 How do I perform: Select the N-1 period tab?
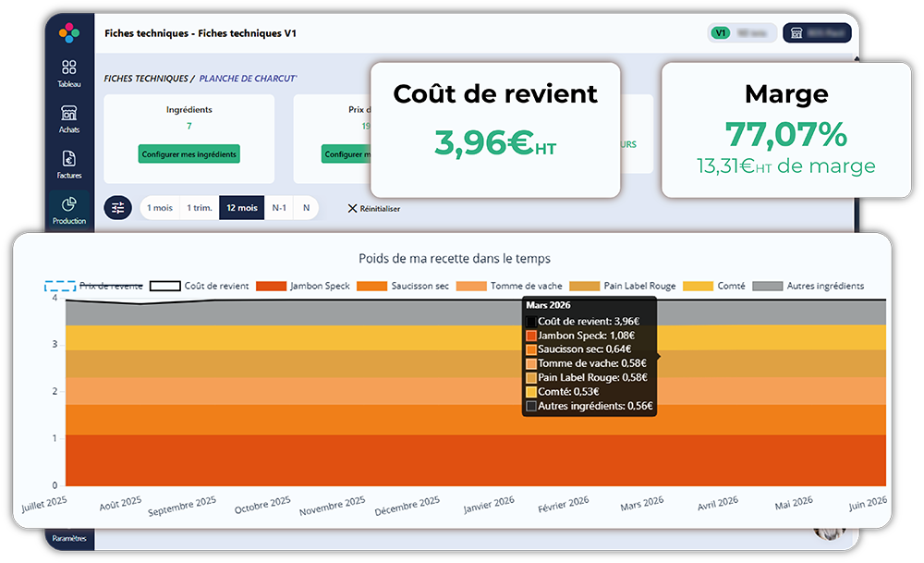tap(279, 207)
